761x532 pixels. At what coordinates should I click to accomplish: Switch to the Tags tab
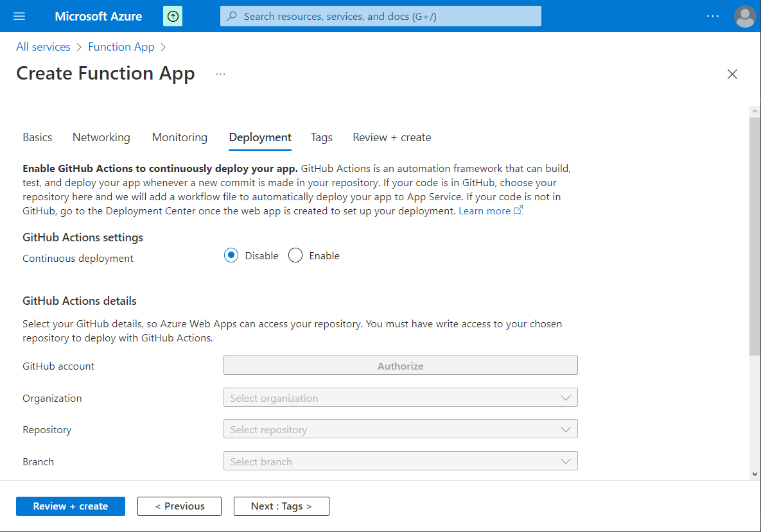click(x=322, y=138)
